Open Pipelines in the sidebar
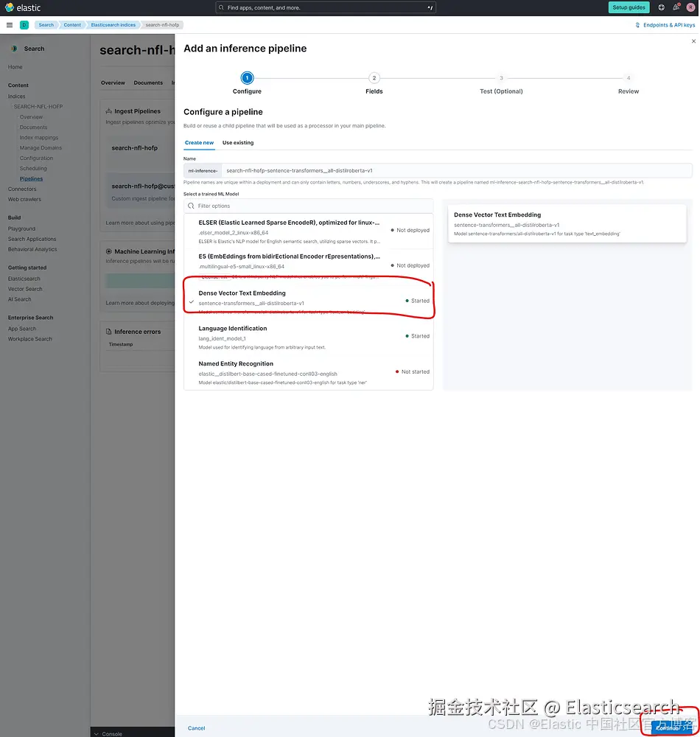Viewport: 700px width, 737px height. tap(31, 179)
